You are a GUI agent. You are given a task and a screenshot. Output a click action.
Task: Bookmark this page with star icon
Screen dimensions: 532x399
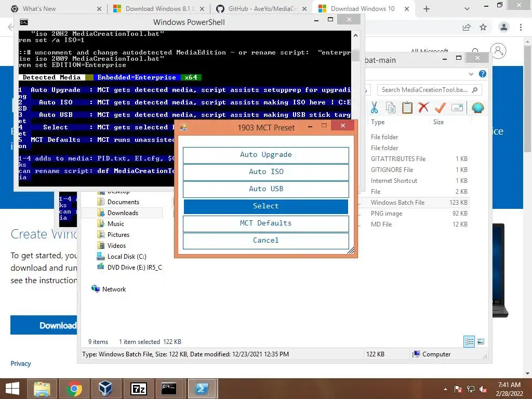tap(483, 27)
